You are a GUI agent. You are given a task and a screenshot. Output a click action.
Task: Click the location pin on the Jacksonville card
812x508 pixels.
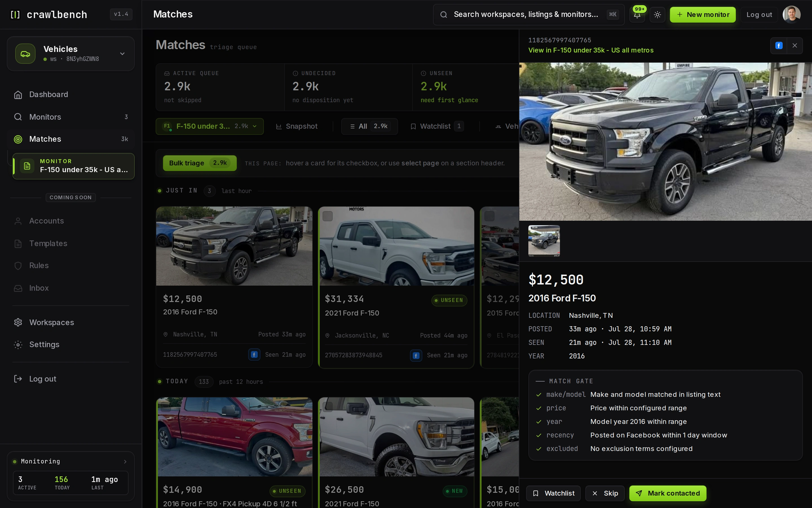tap(327, 336)
